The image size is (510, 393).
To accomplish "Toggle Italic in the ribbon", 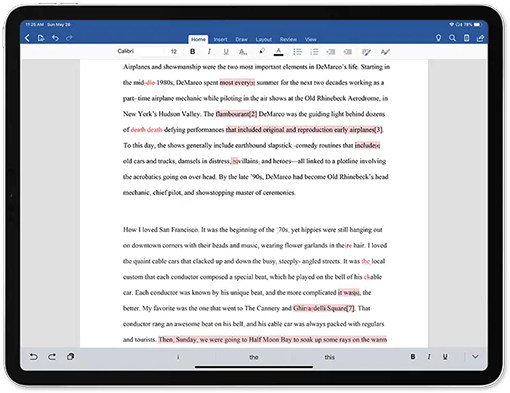I will (209, 52).
